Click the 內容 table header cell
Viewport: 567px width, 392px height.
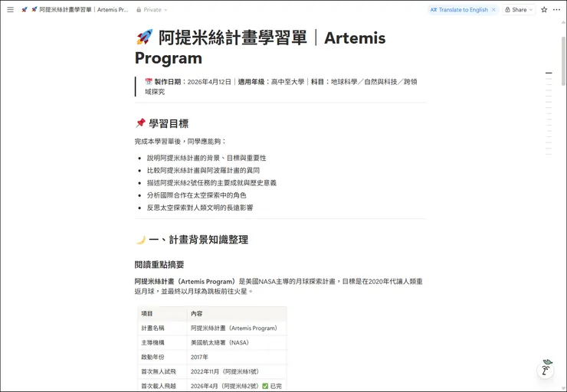click(x=237, y=314)
